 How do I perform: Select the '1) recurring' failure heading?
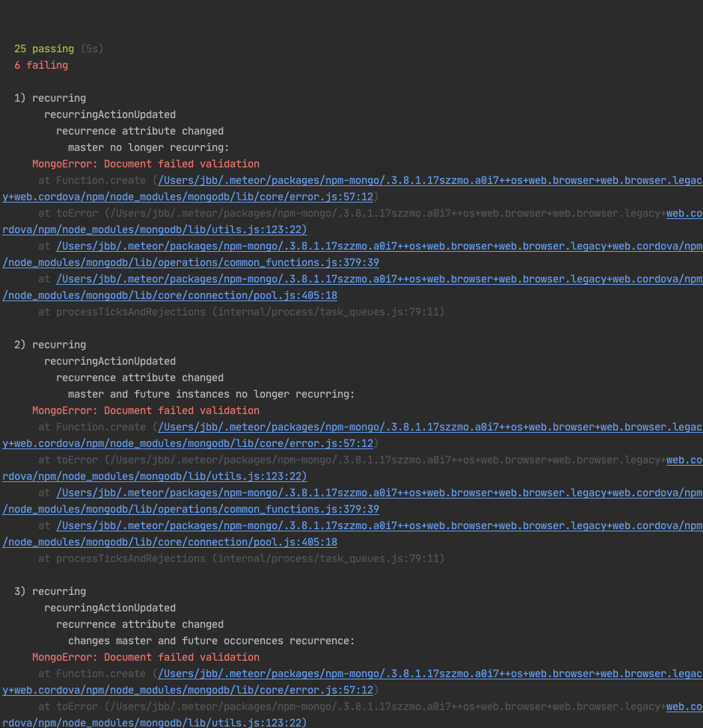pos(50,99)
